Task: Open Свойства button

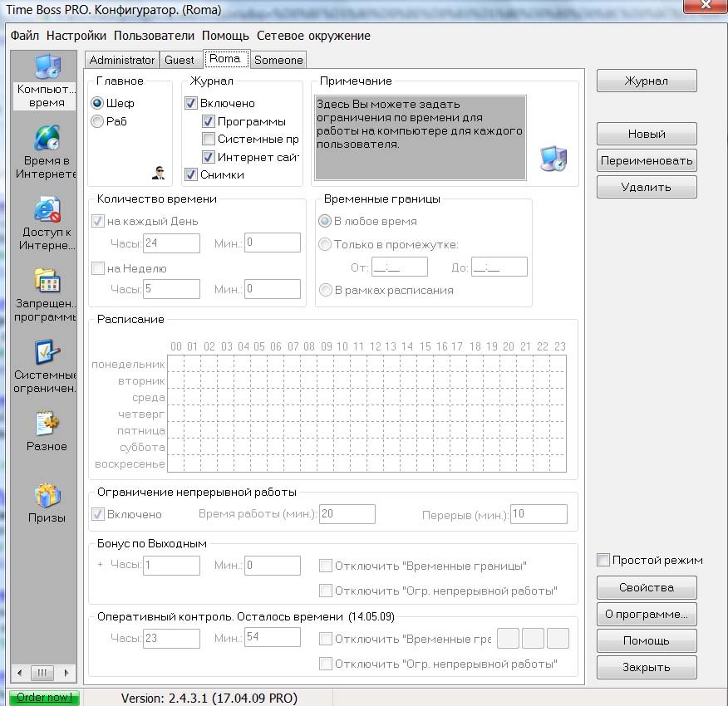Action: pos(647,587)
